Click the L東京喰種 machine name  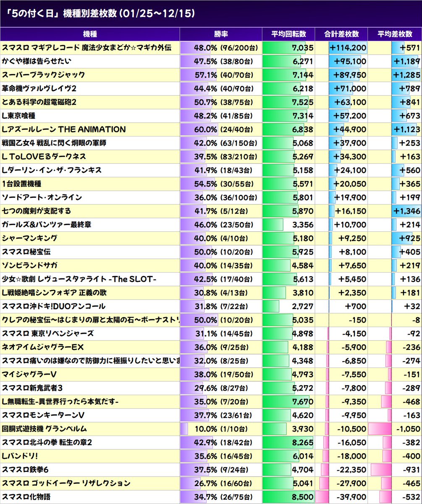point(18,116)
